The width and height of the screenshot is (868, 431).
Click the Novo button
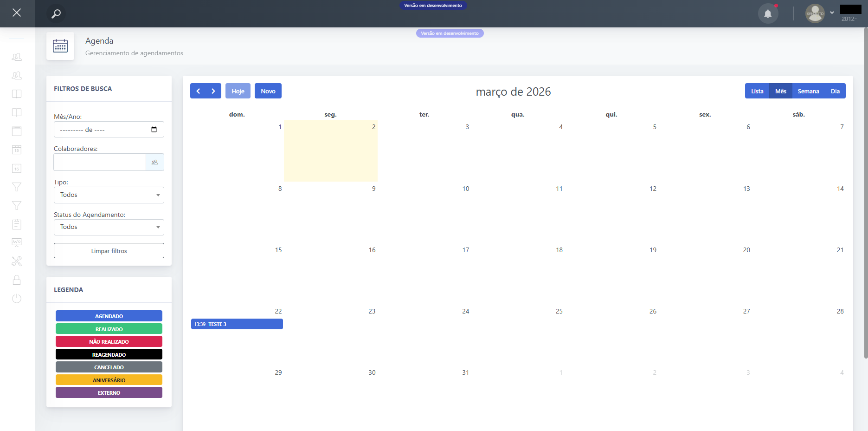(268, 91)
